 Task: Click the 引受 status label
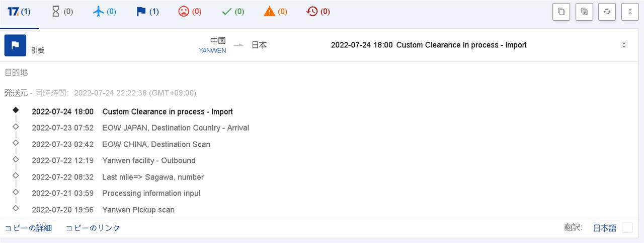tap(38, 50)
